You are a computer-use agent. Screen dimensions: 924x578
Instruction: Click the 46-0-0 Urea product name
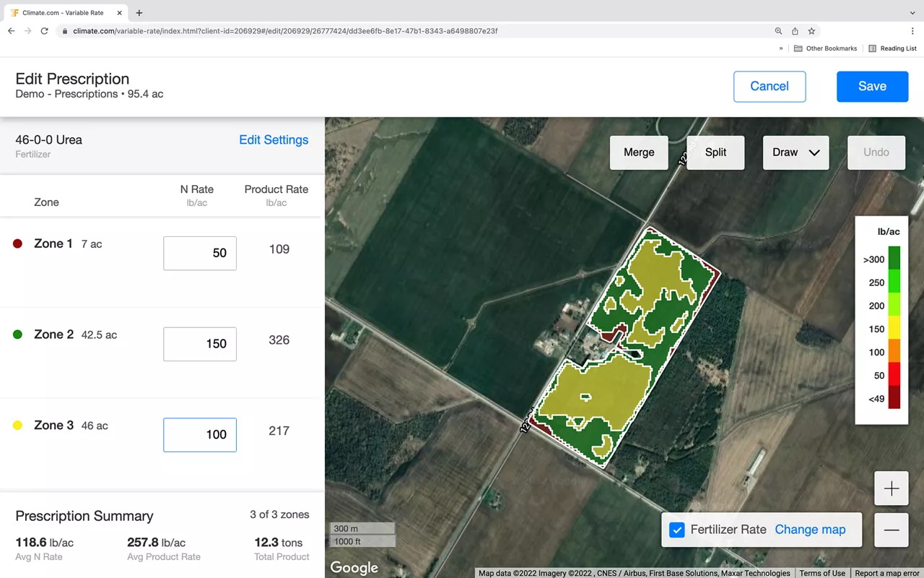[49, 140]
